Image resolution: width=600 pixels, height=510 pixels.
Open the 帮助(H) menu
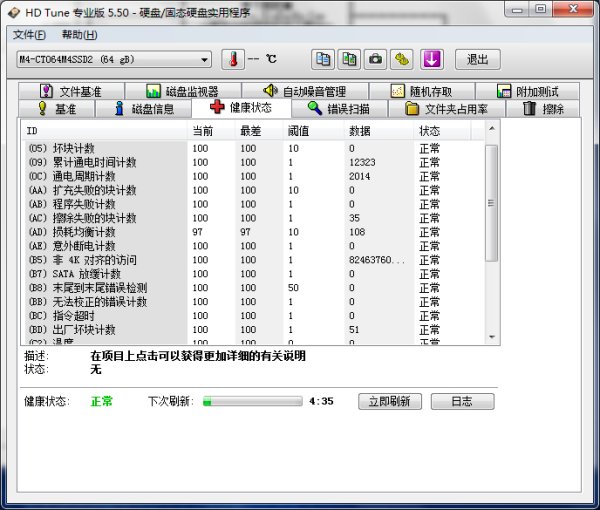pos(80,35)
